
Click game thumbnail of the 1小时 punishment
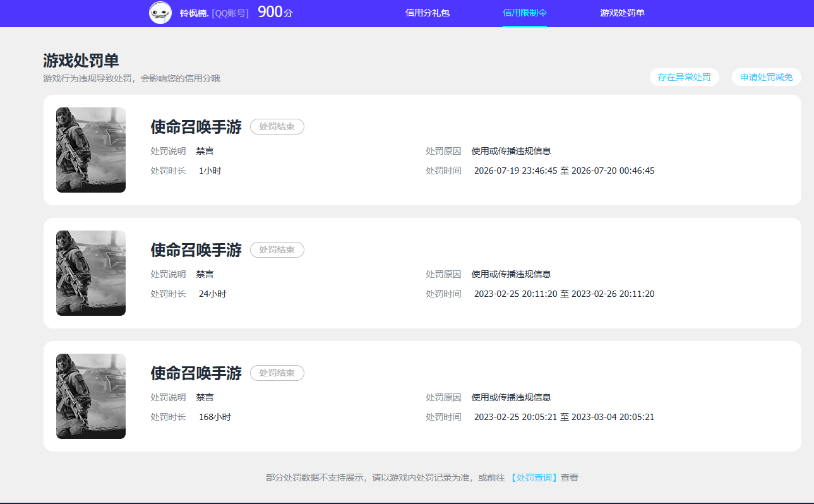click(91, 150)
